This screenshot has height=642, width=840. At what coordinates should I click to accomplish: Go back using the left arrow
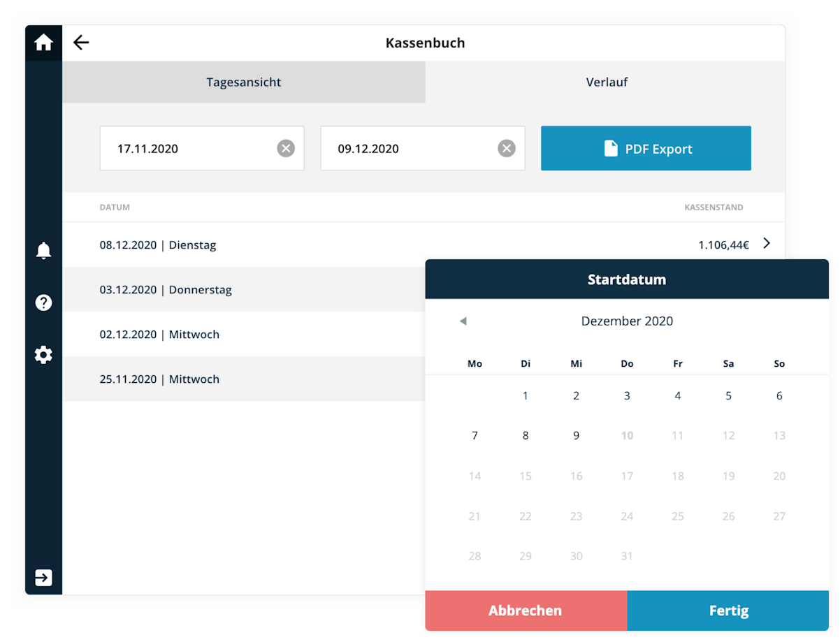[x=81, y=43]
